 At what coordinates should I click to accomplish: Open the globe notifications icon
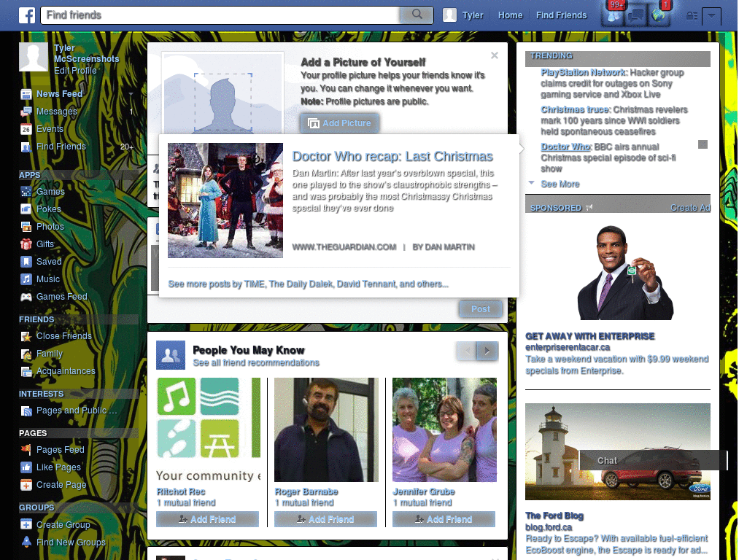[x=659, y=16]
